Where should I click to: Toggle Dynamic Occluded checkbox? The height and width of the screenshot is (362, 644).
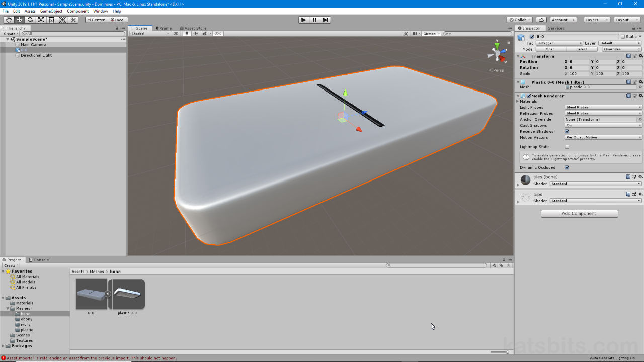(567, 167)
